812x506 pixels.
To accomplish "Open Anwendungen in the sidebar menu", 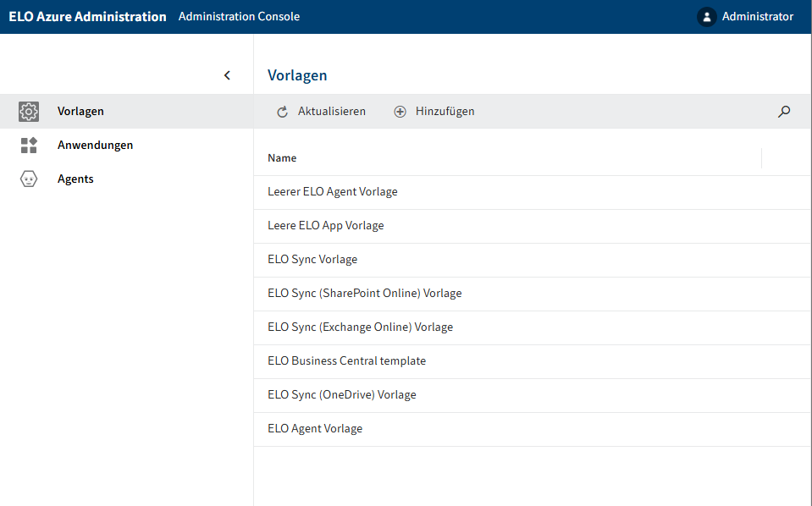I will tap(127, 146).
